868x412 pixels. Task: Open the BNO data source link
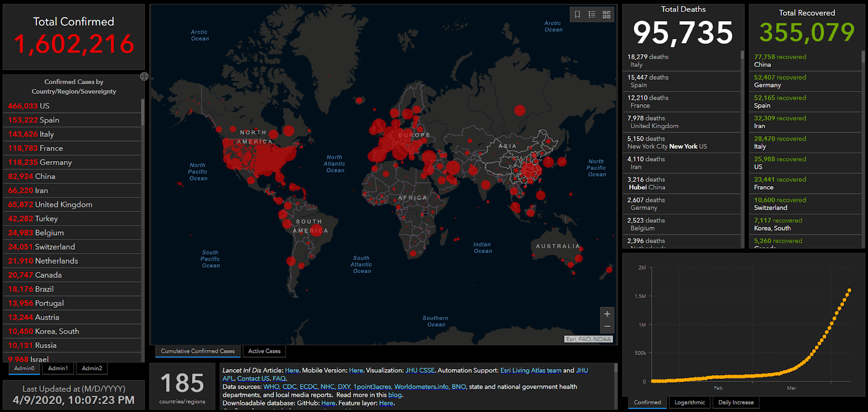[458, 387]
